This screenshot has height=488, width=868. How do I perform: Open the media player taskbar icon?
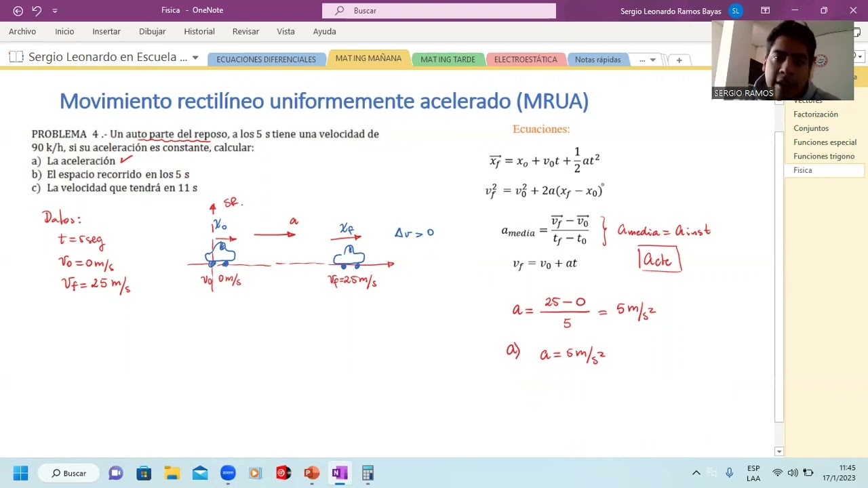pos(256,473)
